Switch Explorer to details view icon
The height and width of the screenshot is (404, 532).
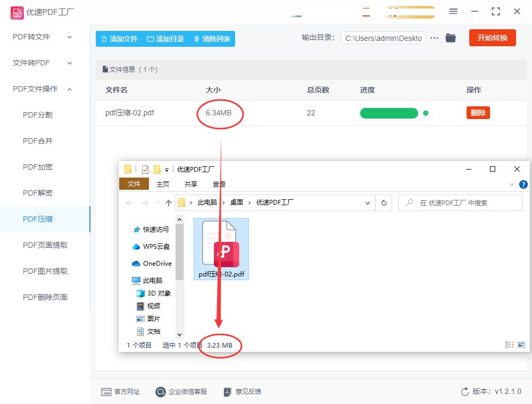[x=509, y=344]
